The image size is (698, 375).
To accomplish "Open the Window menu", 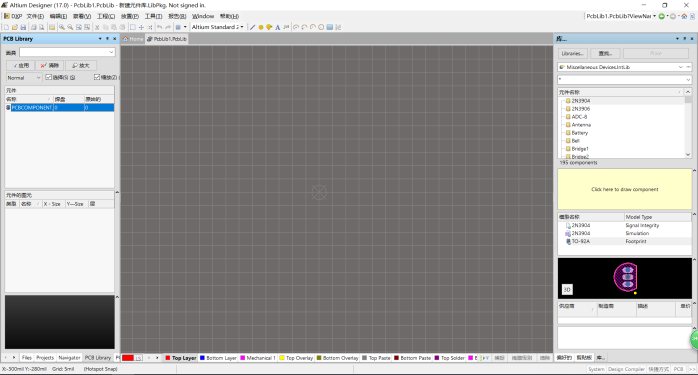I will click(203, 16).
